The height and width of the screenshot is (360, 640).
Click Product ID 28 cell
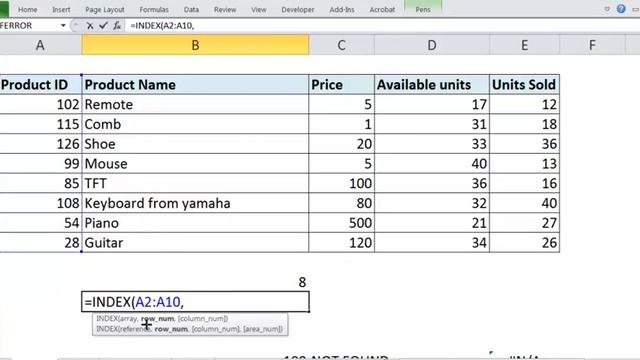coord(40,243)
